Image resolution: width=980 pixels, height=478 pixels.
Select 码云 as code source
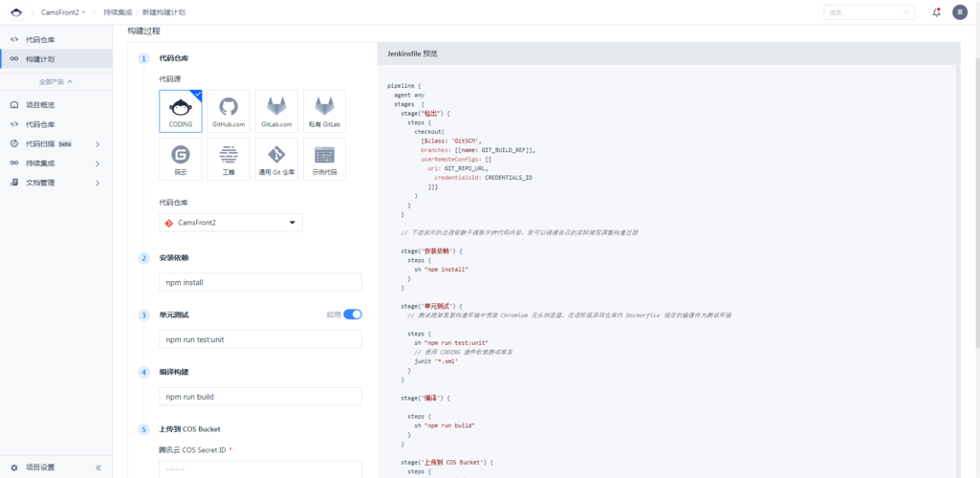coord(181,160)
